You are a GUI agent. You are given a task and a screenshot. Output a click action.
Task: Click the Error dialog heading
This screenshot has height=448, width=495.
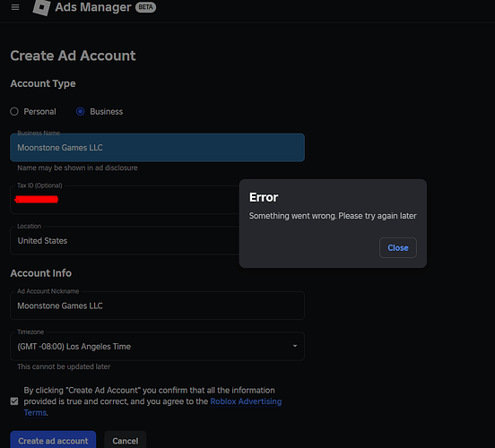pyautogui.click(x=264, y=197)
